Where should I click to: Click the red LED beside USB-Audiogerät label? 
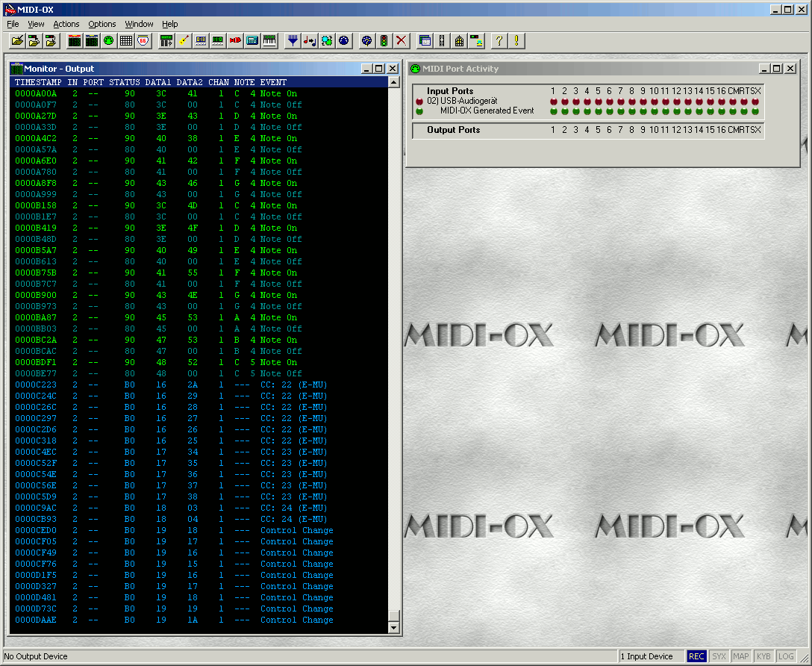point(419,102)
